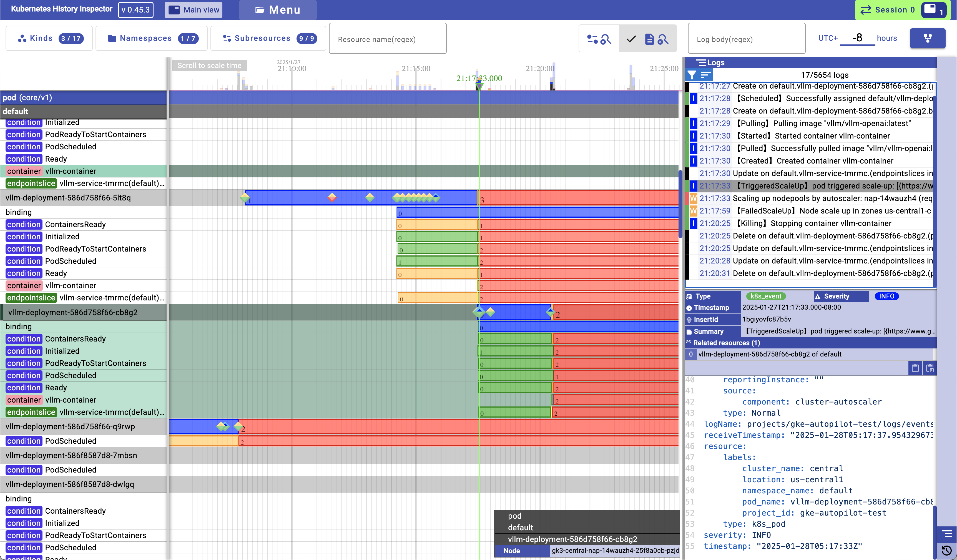Open the Menu button
This screenshot has height=560, width=957.
(278, 10)
